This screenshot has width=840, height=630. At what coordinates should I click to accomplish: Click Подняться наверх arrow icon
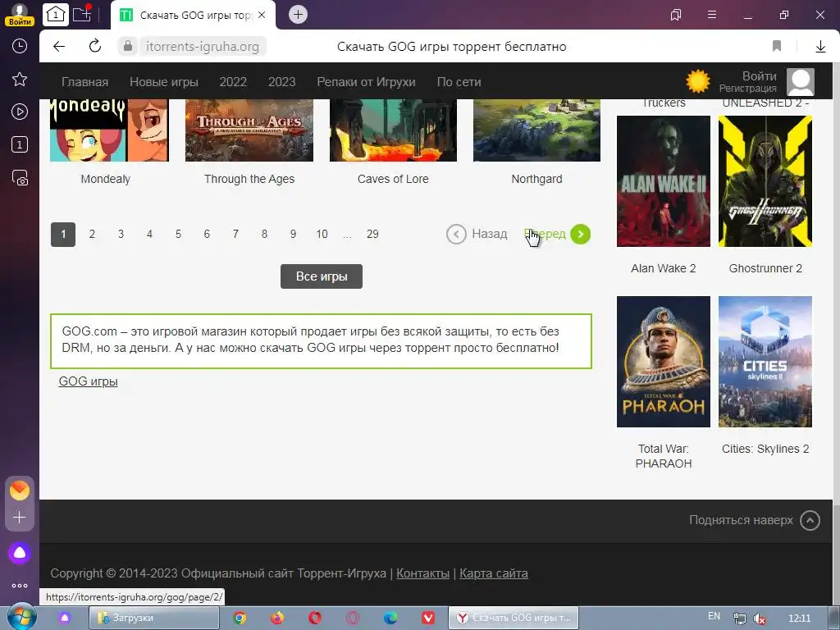click(x=810, y=520)
